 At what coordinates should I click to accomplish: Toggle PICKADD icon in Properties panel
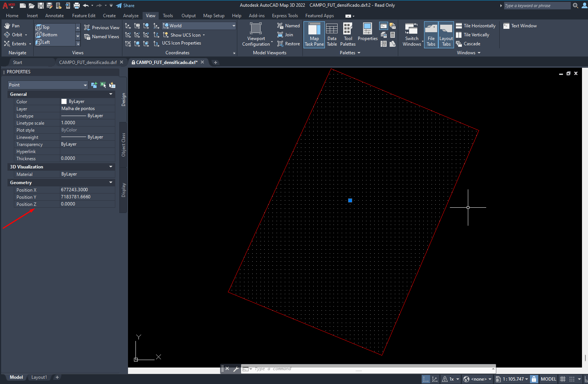point(94,85)
